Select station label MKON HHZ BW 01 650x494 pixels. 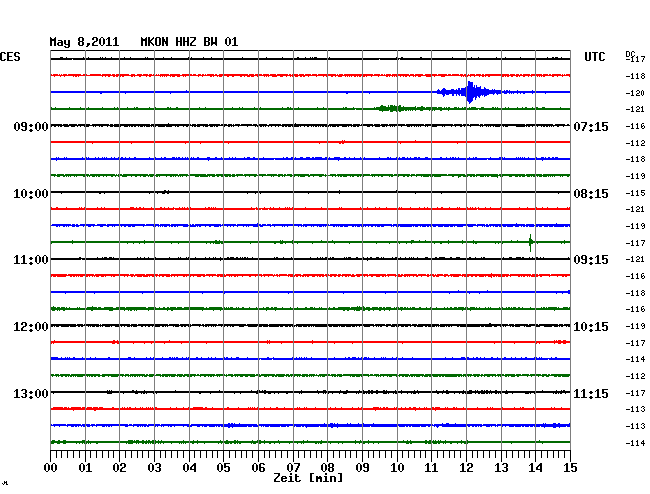click(x=189, y=42)
